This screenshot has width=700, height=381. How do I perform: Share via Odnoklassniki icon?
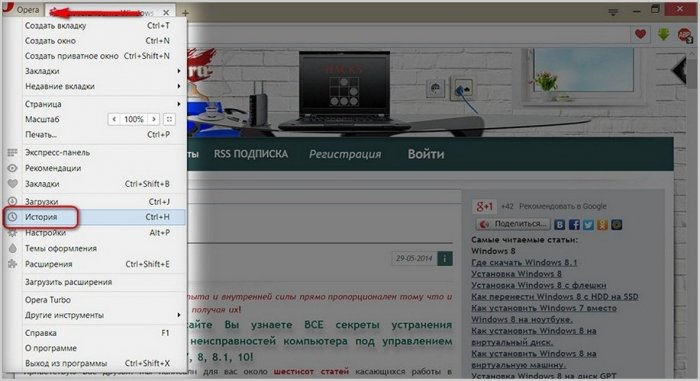(602, 225)
